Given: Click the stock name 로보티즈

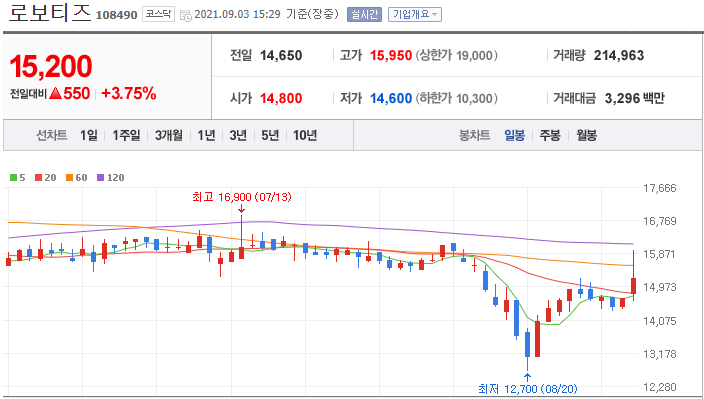Looking at the screenshot, I should pyautogui.click(x=50, y=13).
